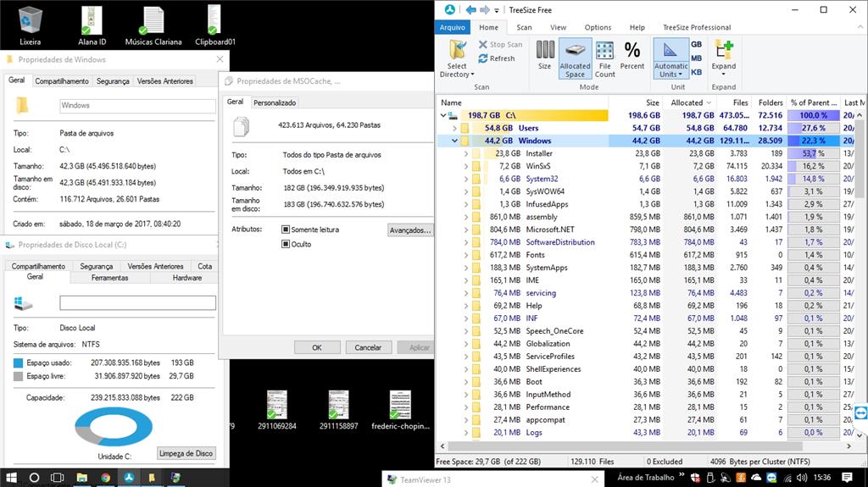Viewport: 868px width, 487px height.
Task: Click the empty drive label field
Action: point(138,302)
